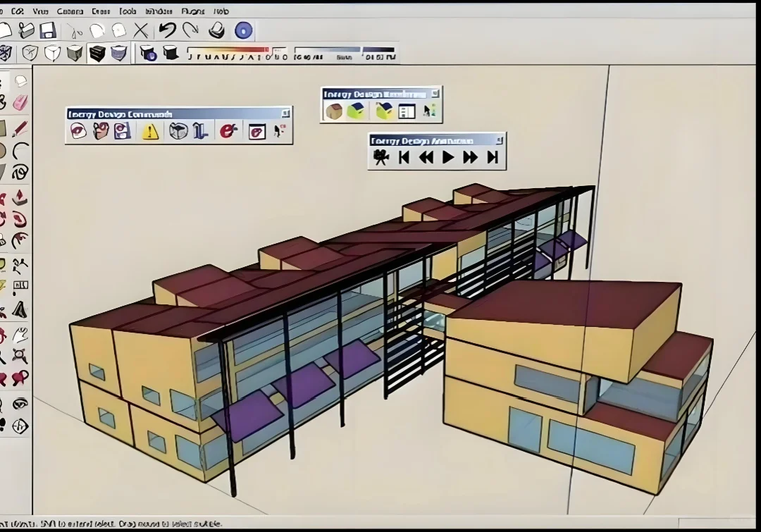Click the save icon on Energy Design Commands toolbar
This screenshot has height=532, width=761.
pyautogui.click(x=121, y=131)
